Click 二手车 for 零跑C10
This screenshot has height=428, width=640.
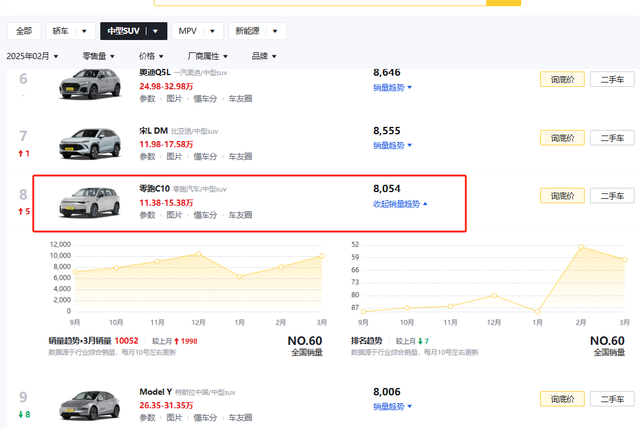pyautogui.click(x=612, y=196)
